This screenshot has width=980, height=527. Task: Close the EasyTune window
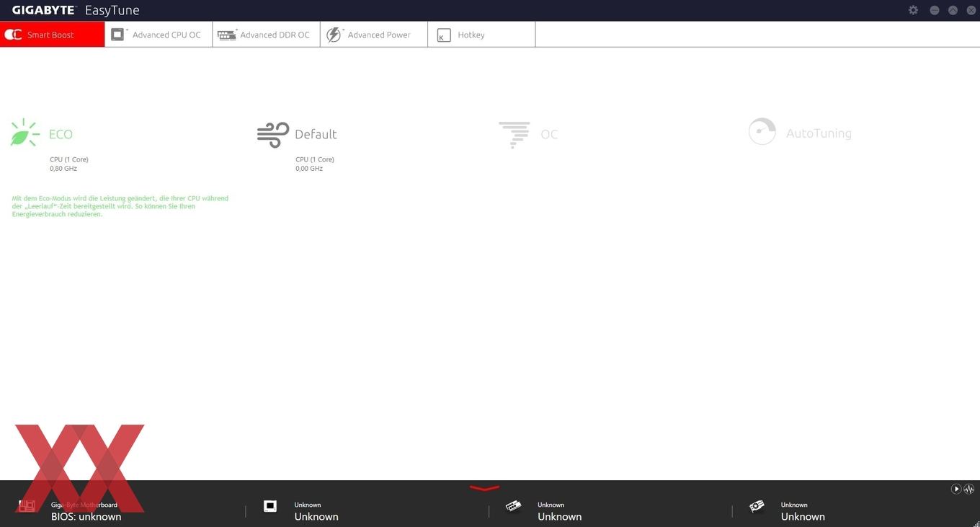click(x=971, y=10)
